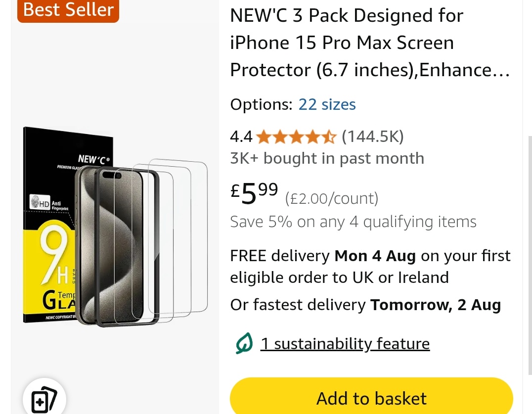The width and height of the screenshot is (532, 414).
Task: Click the star rating icons
Action: pyautogui.click(x=296, y=137)
